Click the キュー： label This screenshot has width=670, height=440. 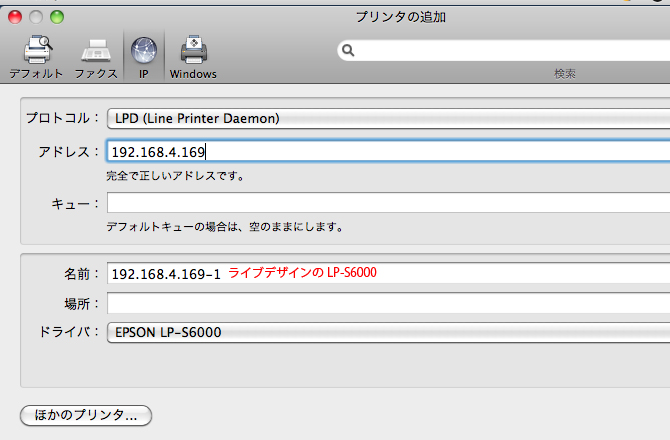click(x=75, y=204)
